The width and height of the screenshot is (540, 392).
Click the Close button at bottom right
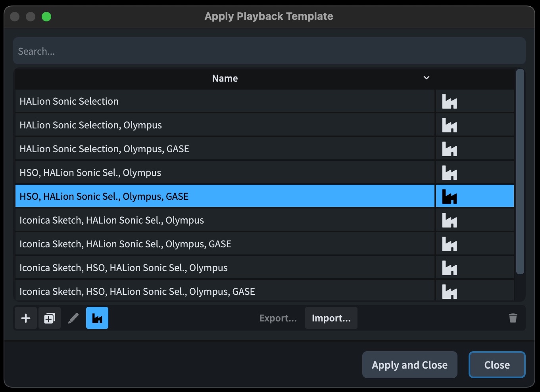[497, 365]
